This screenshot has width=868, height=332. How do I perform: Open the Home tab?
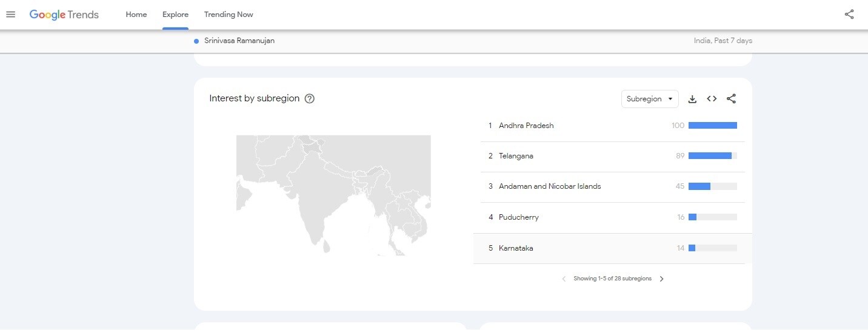[x=136, y=15]
